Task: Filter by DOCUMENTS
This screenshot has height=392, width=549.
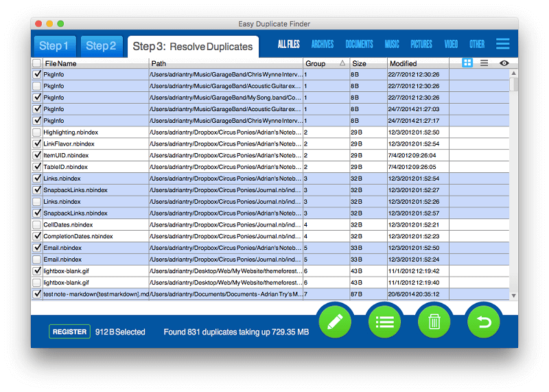Action: [359, 44]
